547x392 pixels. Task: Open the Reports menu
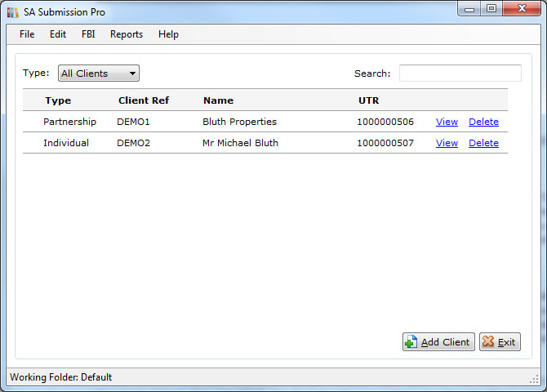pyautogui.click(x=127, y=34)
